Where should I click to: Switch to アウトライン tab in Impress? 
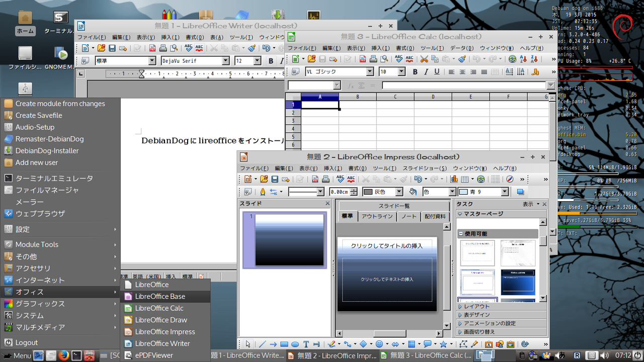click(377, 216)
